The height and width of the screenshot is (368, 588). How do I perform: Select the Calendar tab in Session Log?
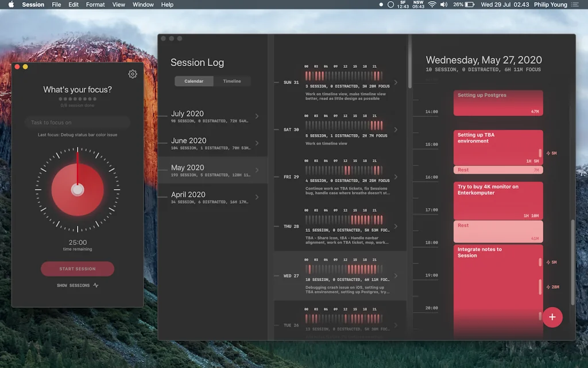pos(194,81)
